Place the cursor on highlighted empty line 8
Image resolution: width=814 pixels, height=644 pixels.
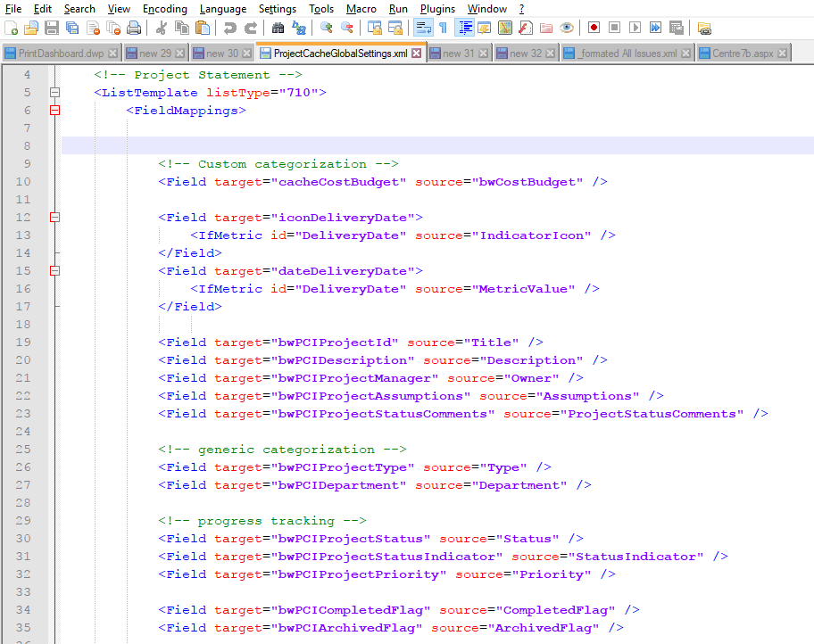point(437,145)
